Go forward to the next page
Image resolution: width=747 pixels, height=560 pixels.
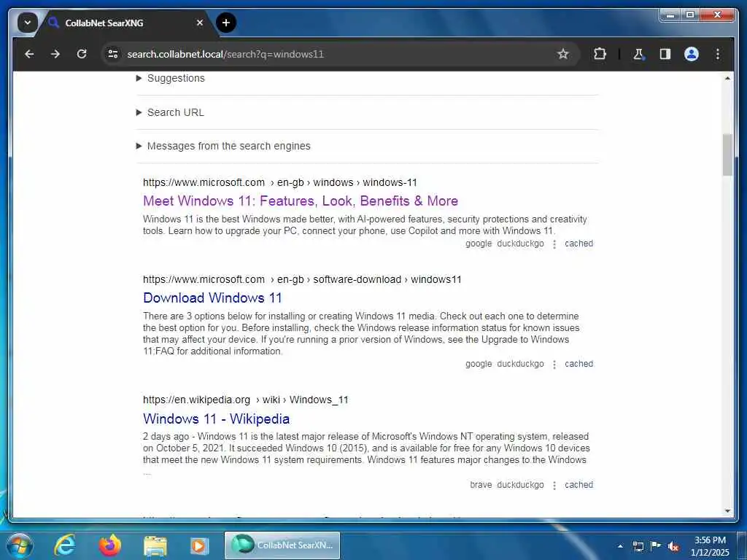click(x=55, y=54)
